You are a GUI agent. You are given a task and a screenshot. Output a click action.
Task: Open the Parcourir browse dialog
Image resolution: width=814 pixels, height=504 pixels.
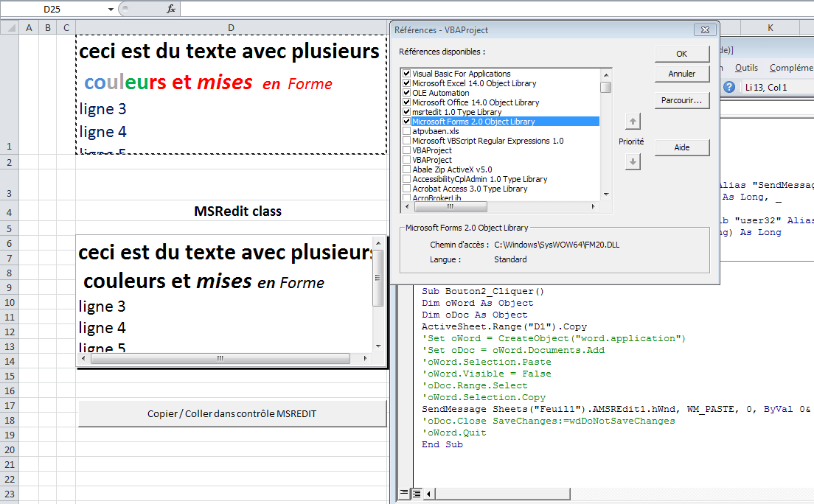681,100
